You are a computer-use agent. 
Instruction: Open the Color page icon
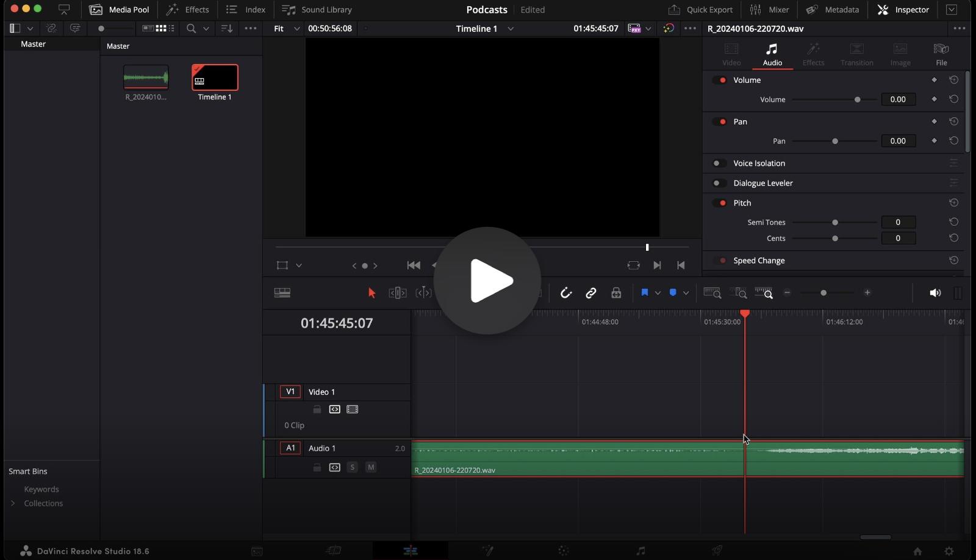564,551
